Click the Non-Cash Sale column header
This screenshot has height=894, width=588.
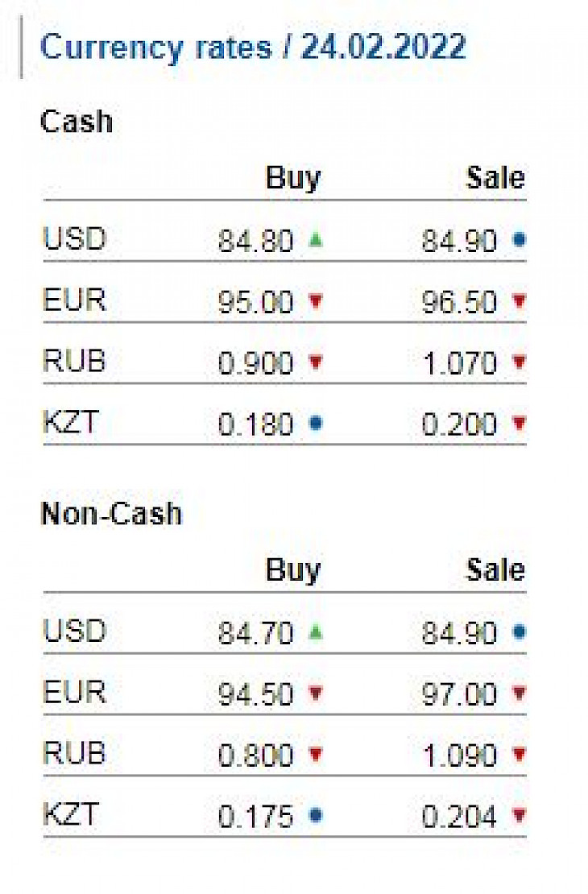(495, 569)
